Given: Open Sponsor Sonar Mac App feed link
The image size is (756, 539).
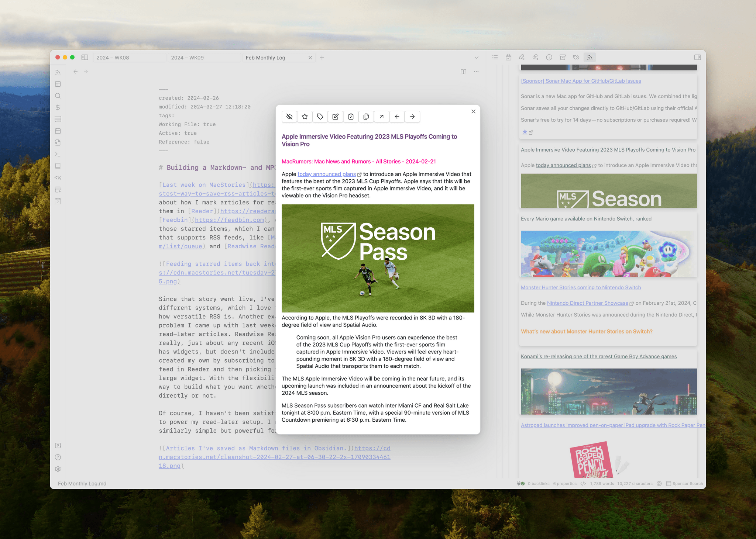Looking at the screenshot, I should click(x=581, y=81).
